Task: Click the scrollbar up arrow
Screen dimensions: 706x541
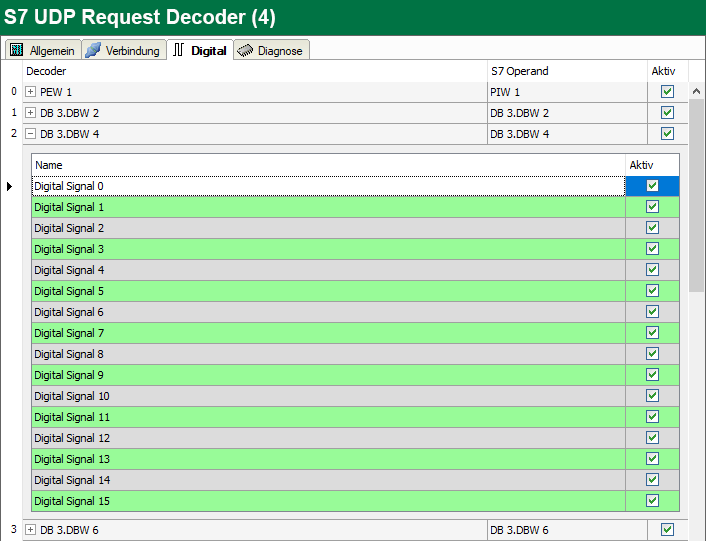Action: pos(696,91)
